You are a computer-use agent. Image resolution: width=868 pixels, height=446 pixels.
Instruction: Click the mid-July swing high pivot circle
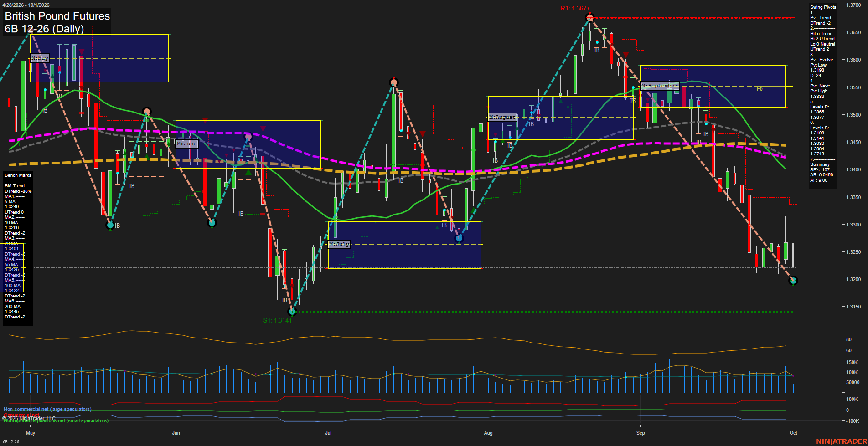pyautogui.click(x=394, y=82)
